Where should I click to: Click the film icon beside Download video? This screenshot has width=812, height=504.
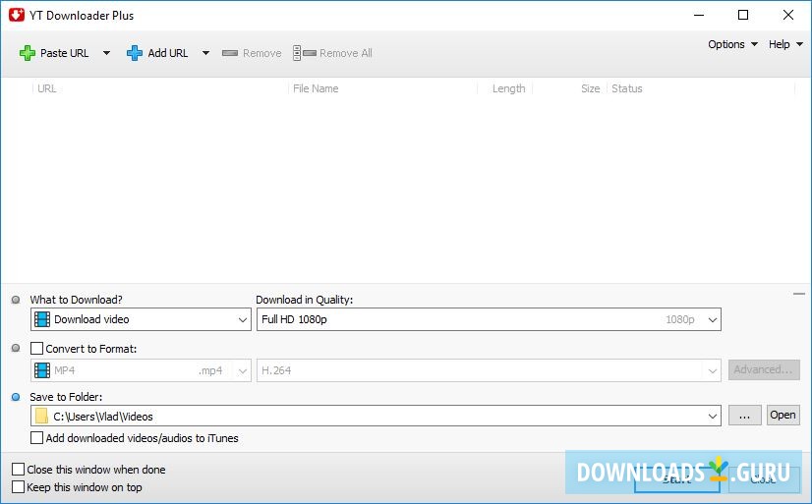[42, 319]
